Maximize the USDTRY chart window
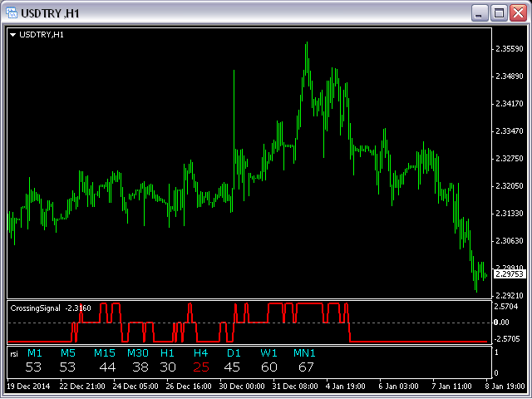The image size is (532, 399). point(498,12)
